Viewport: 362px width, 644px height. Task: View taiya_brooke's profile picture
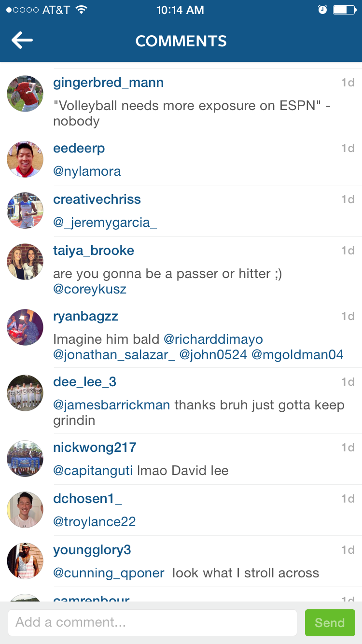(25, 262)
